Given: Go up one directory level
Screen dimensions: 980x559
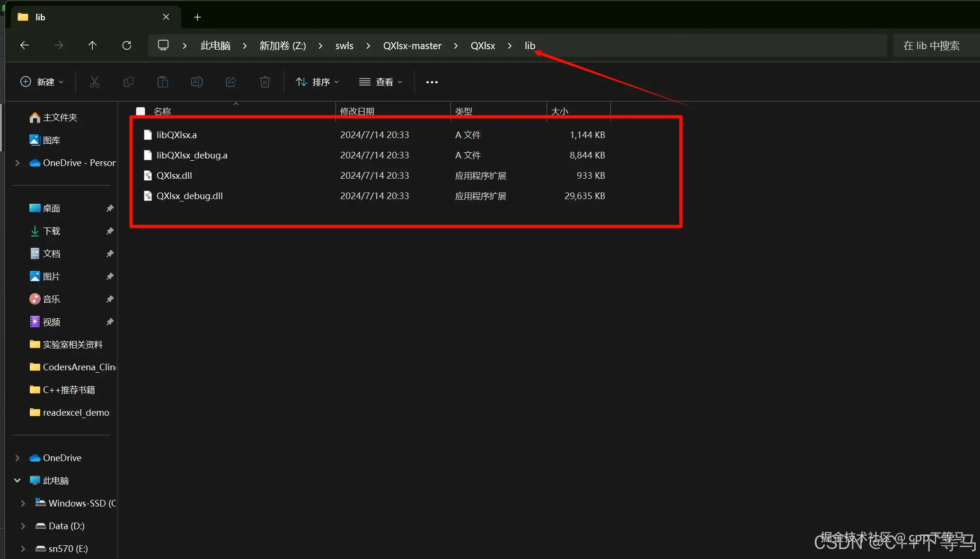Looking at the screenshot, I should click(x=92, y=45).
